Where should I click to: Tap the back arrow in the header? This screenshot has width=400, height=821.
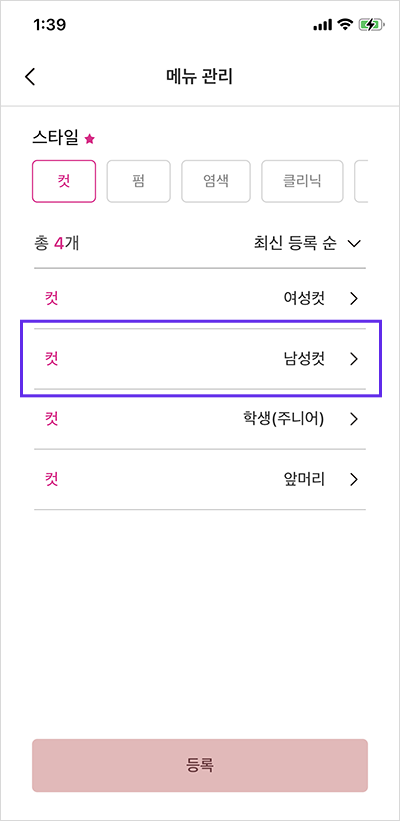[x=30, y=76]
